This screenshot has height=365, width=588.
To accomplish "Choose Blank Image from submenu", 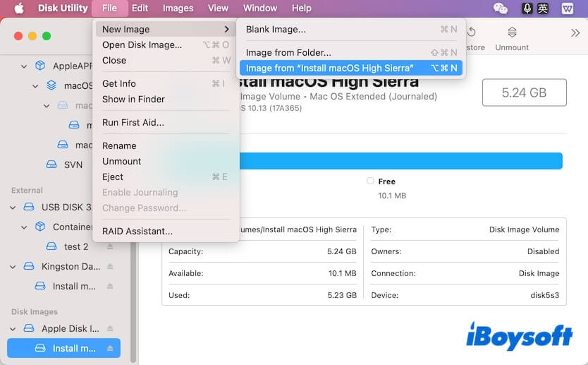I will coord(276,30).
